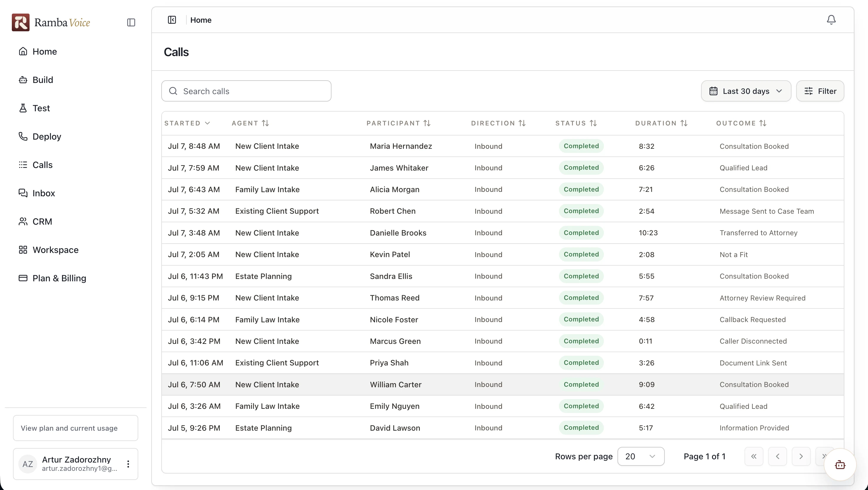
Task: Click the Home breadcrumb
Action: tap(201, 20)
